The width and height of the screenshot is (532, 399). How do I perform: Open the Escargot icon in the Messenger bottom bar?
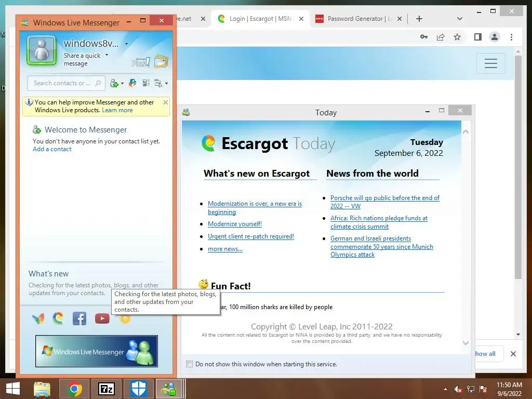click(58, 318)
